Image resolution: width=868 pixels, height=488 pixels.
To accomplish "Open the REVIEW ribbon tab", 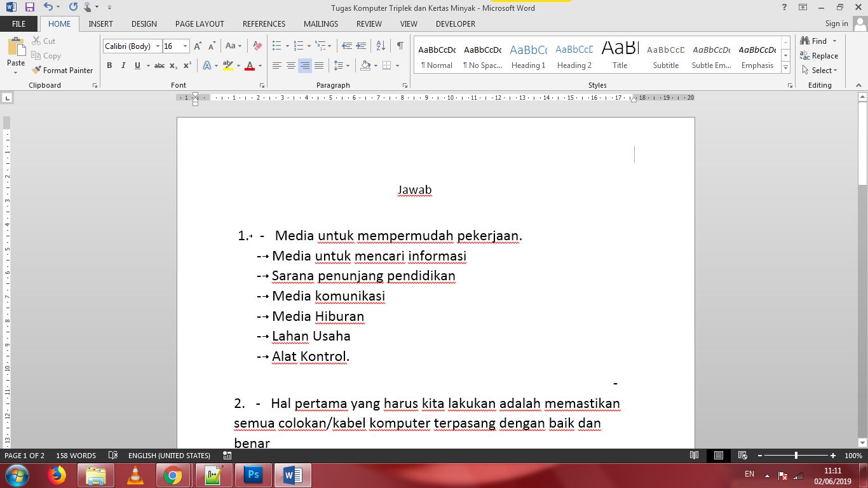I will [369, 24].
